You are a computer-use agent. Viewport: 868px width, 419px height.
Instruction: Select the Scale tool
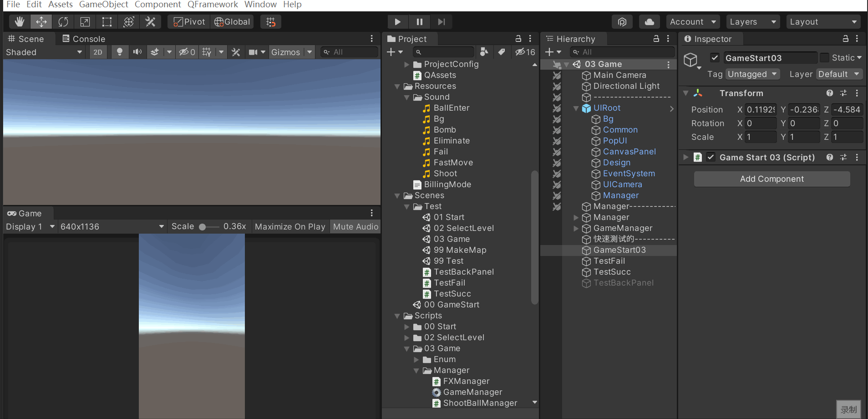point(85,22)
